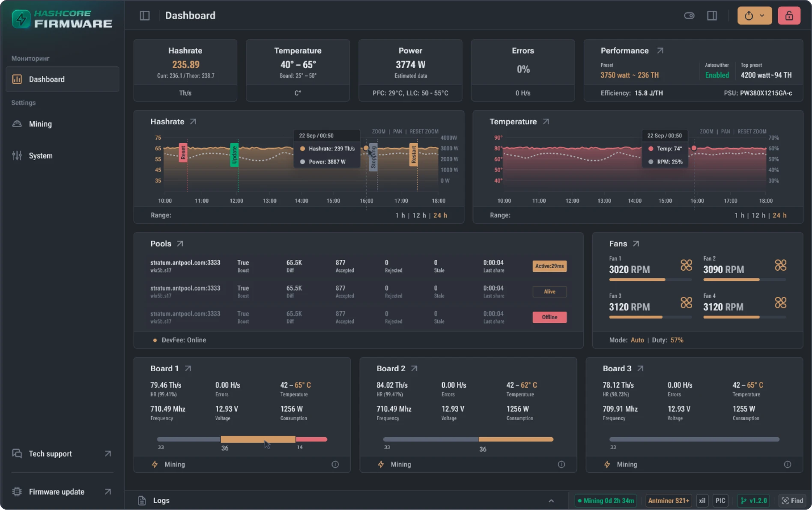Click the Find button
The width and height of the screenshot is (812, 510).
(x=792, y=501)
